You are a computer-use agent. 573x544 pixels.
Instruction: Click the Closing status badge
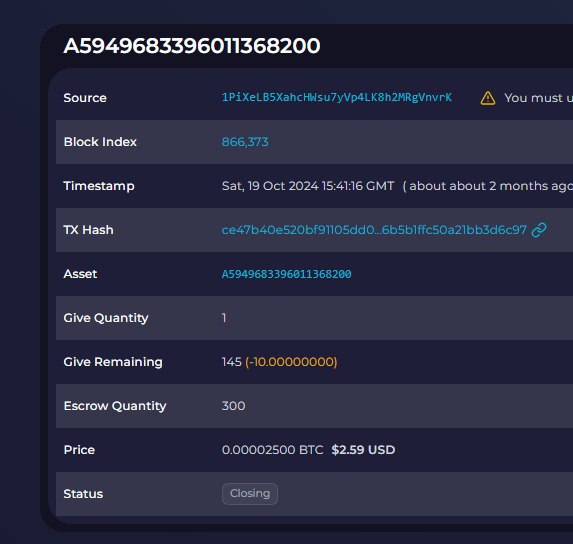[x=250, y=494]
